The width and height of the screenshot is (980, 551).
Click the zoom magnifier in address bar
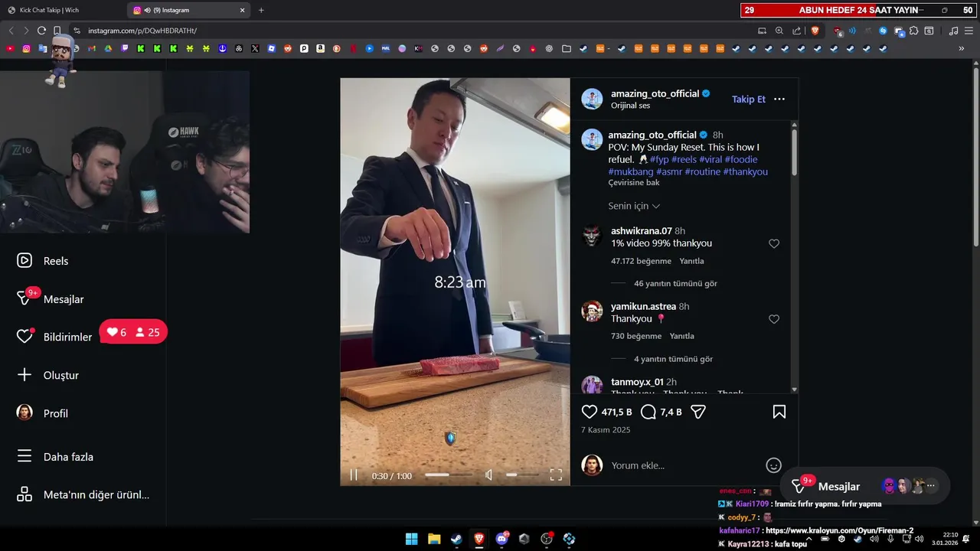[779, 31]
